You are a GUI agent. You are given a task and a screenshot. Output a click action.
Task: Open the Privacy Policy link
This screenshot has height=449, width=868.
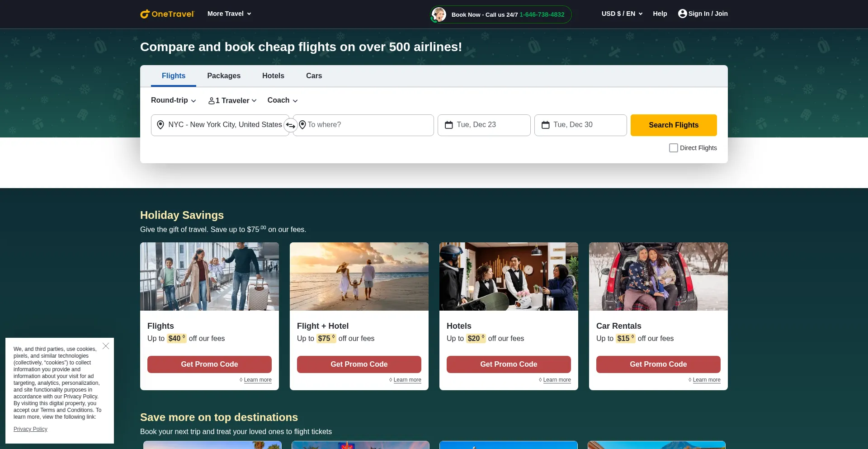point(30,429)
